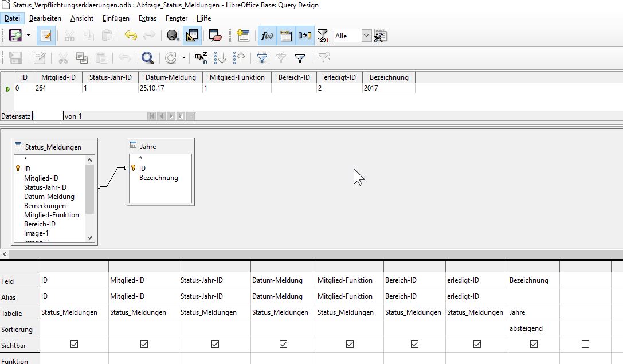This screenshot has height=364, width=623.
Task: Click the Mitglied-Funktion result column header
Action: pos(237,77)
